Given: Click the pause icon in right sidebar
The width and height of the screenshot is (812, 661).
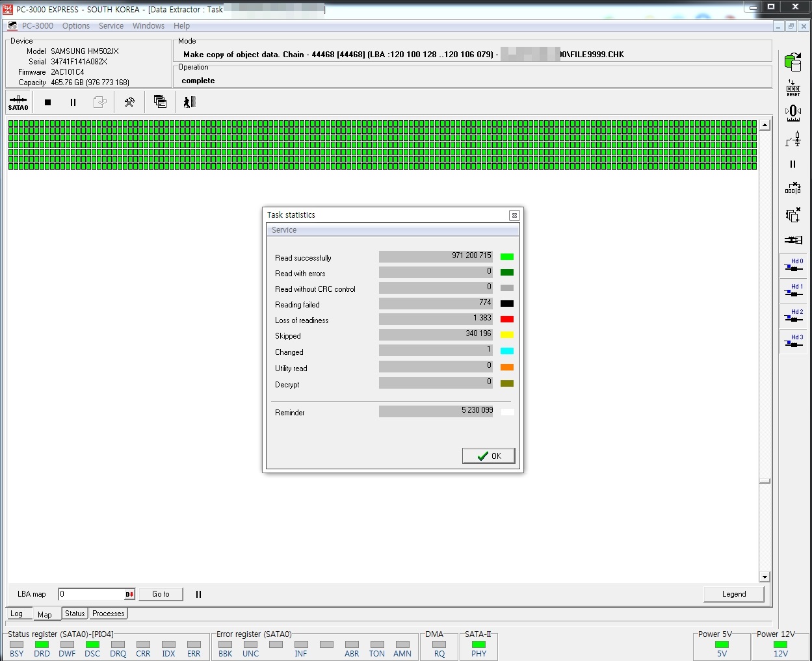Looking at the screenshot, I should click(792, 164).
